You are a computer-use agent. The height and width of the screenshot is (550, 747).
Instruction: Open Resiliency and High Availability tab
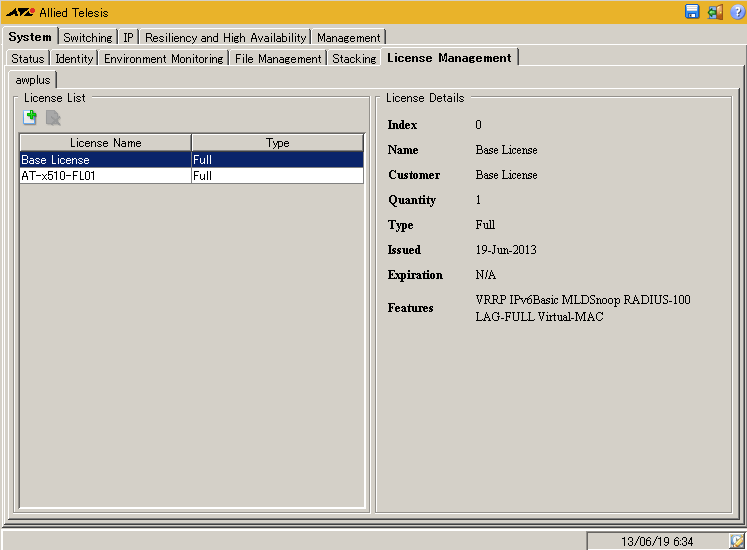pos(225,37)
